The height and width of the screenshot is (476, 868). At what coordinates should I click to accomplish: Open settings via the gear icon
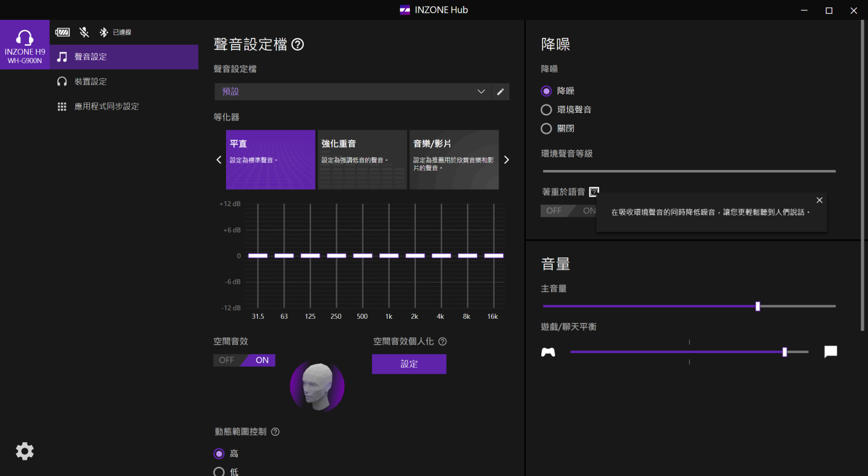point(25,451)
